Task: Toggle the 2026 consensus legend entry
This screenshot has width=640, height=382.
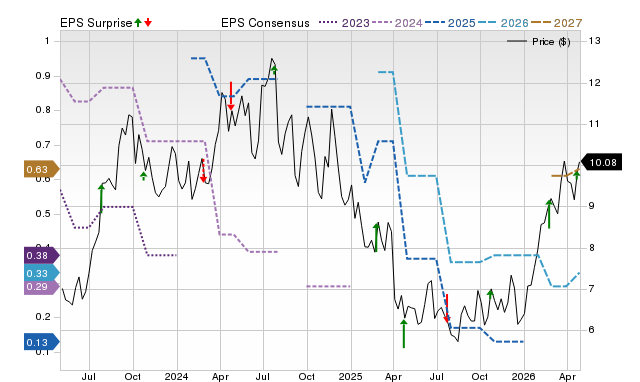Action: click(x=503, y=23)
